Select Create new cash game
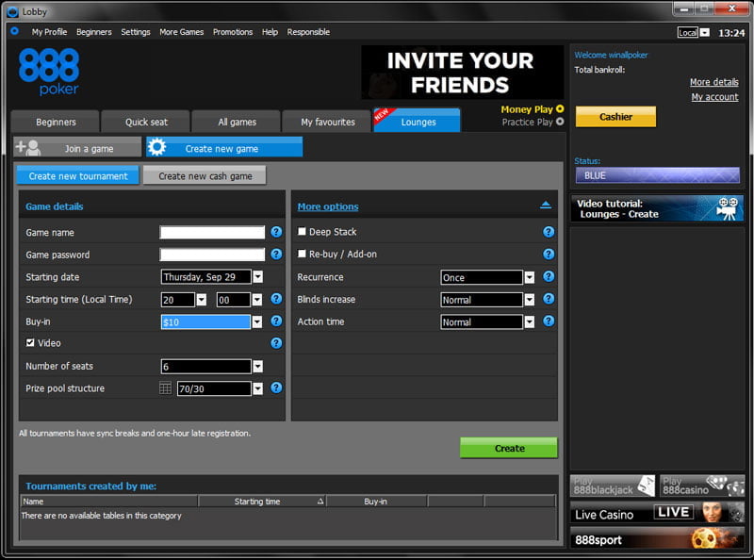 coord(205,175)
